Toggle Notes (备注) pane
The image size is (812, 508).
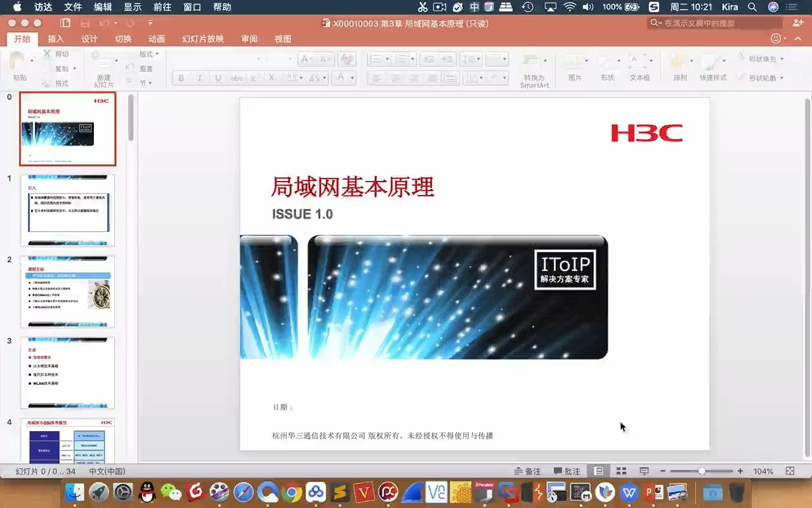point(527,471)
